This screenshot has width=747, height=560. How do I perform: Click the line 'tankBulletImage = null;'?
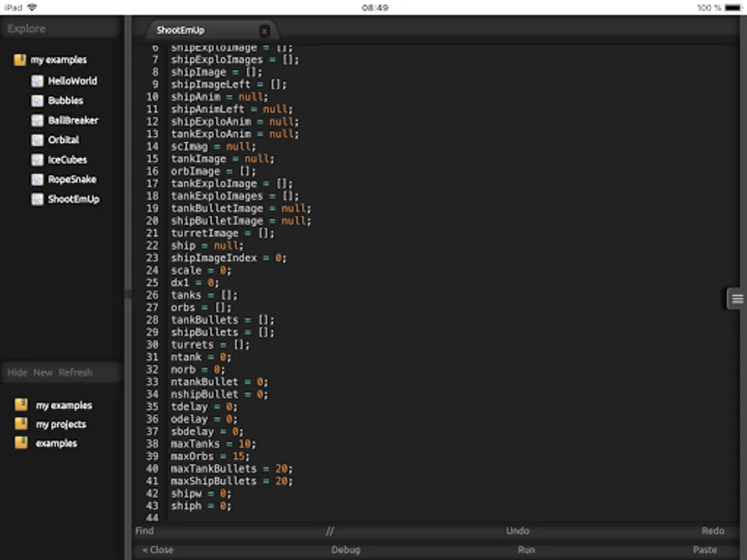click(x=241, y=208)
